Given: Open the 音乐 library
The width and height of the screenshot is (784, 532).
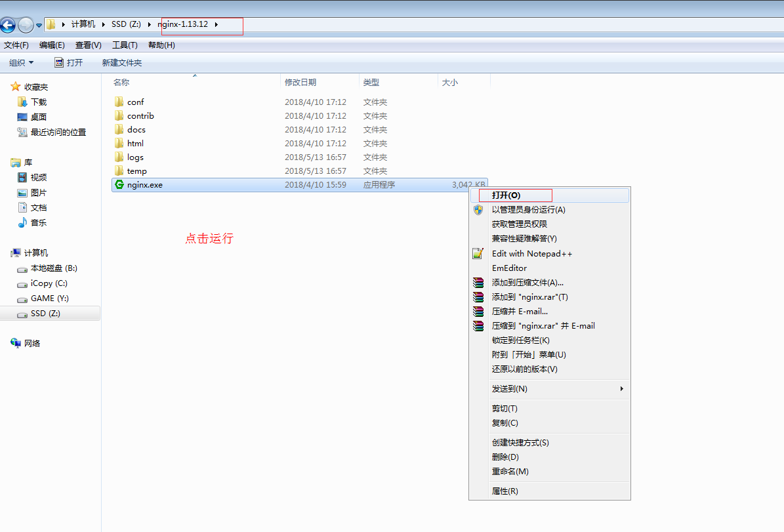Looking at the screenshot, I should (x=39, y=222).
